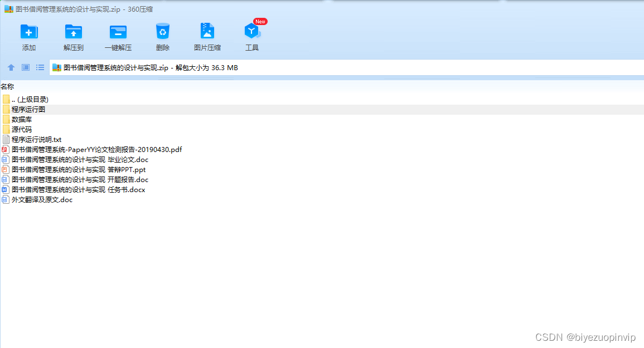Click the folder icon of 上级目录
Viewport: 644px width, 348px height.
click(6, 99)
